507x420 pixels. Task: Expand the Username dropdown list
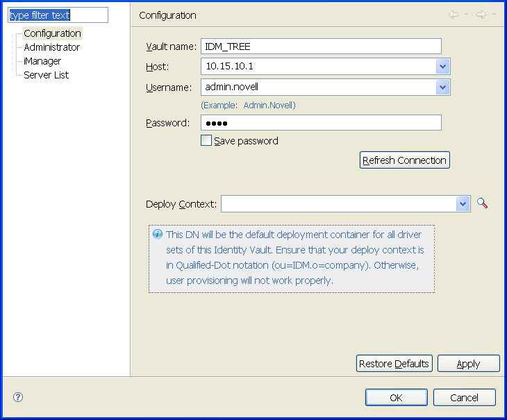tap(442, 87)
